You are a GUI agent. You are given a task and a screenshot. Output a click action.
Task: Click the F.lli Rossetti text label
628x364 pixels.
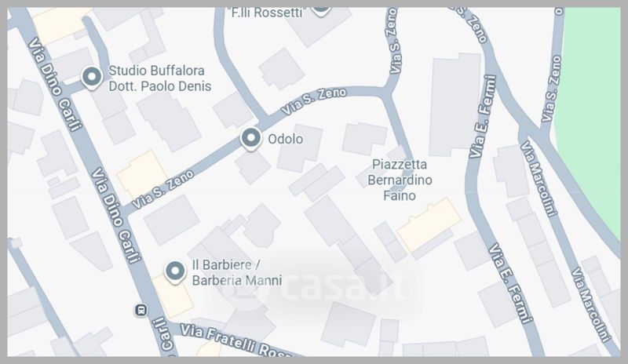click(x=267, y=13)
